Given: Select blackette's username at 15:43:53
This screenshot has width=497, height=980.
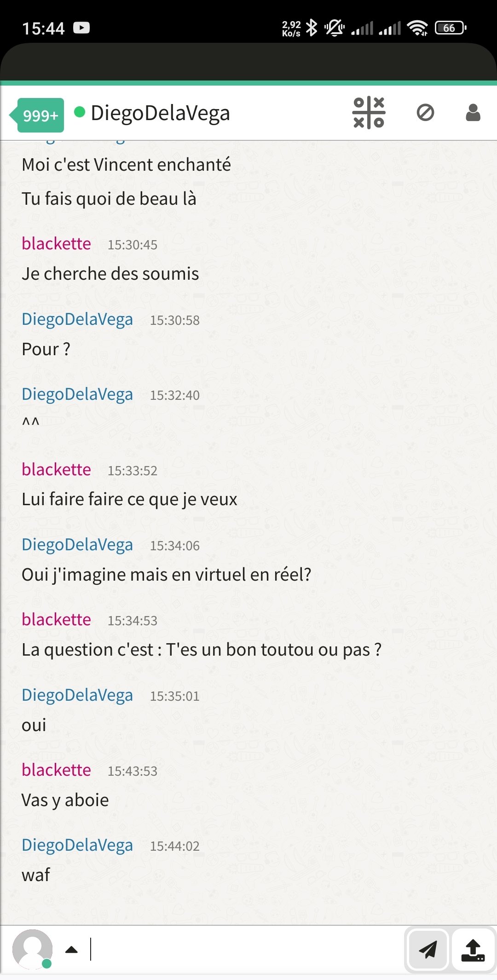Looking at the screenshot, I should tap(56, 770).
